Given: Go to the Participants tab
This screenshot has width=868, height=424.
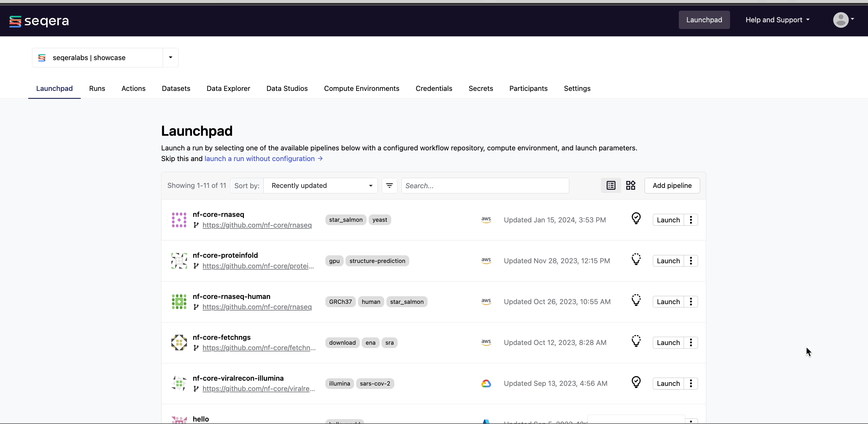Looking at the screenshot, I should coord(528,88).
